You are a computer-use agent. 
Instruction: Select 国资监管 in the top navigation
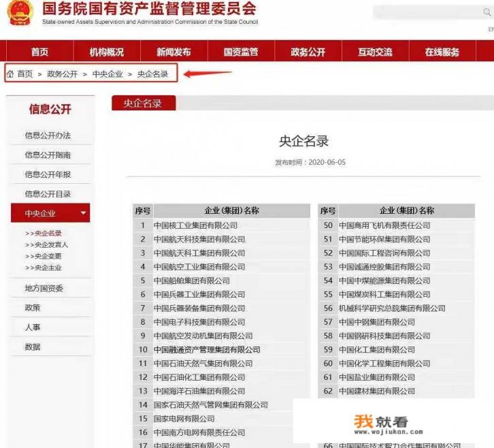coord(241,52)
